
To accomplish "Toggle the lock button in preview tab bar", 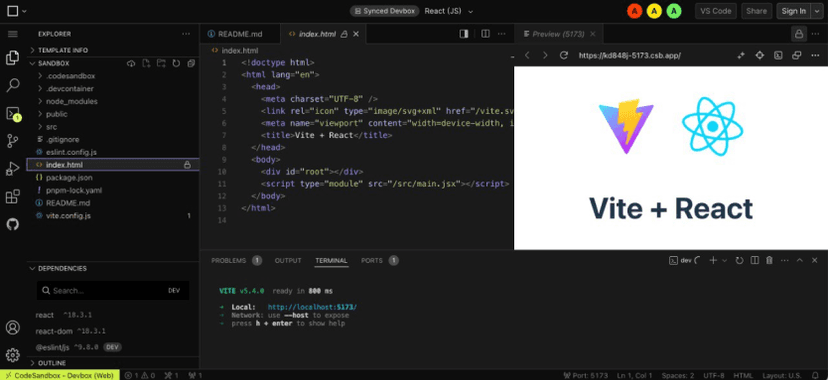I will [799, 34].
